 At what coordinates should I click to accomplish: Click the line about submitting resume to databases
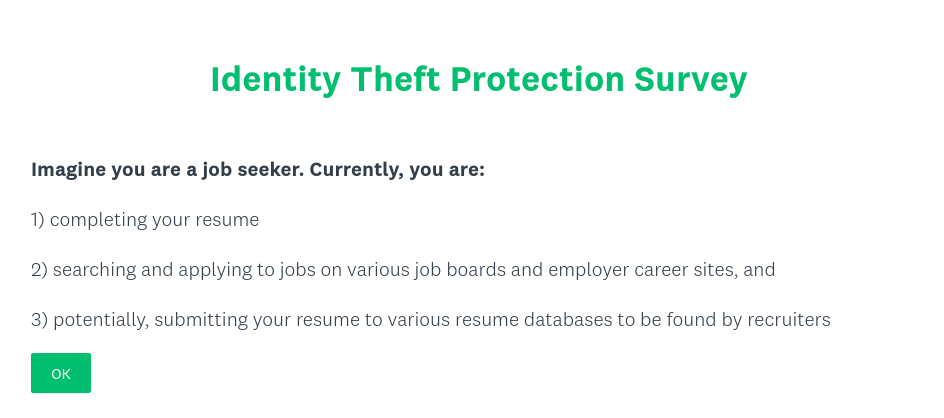(x=431, y=320)
